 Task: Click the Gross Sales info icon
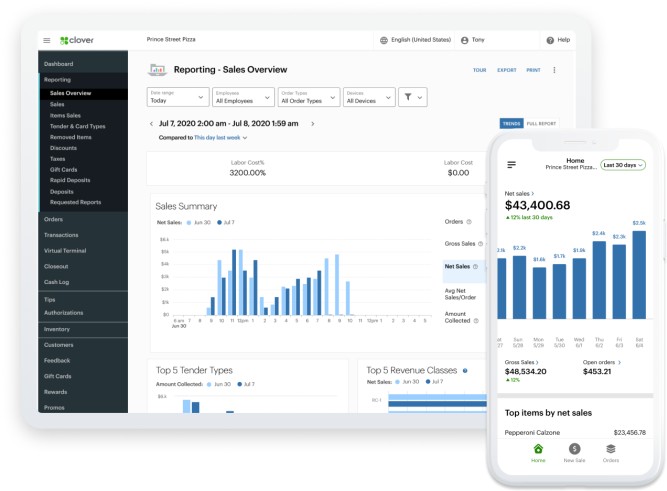pyautogui.click(x=480, y=244)
